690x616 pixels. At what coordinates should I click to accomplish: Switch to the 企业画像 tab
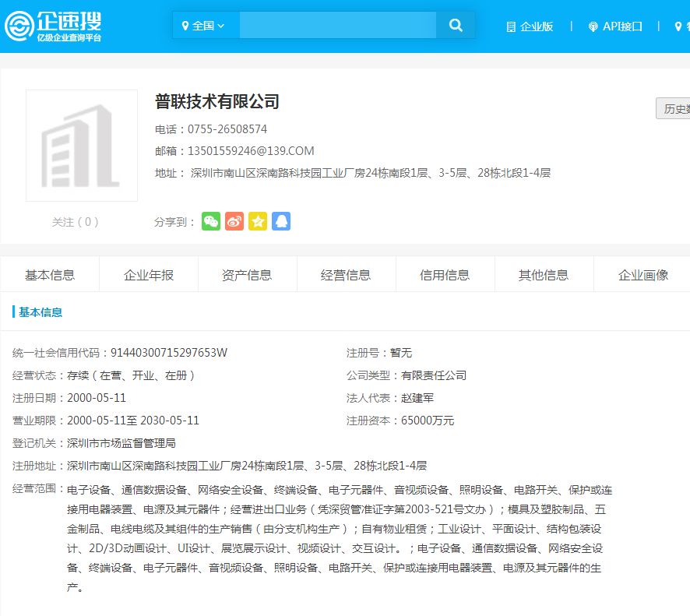642,274
